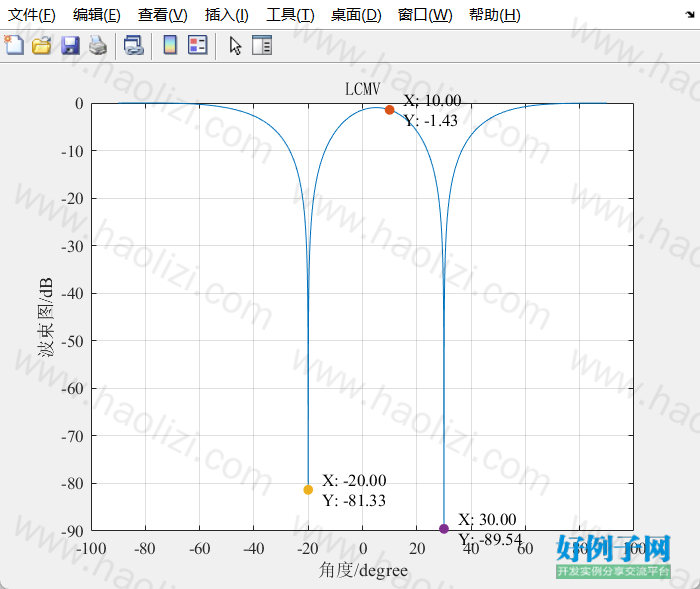The width and height of the screenshot is (700, 589).
Task: Click data tip text X: 30.00
Action: [x=487, y=519]
